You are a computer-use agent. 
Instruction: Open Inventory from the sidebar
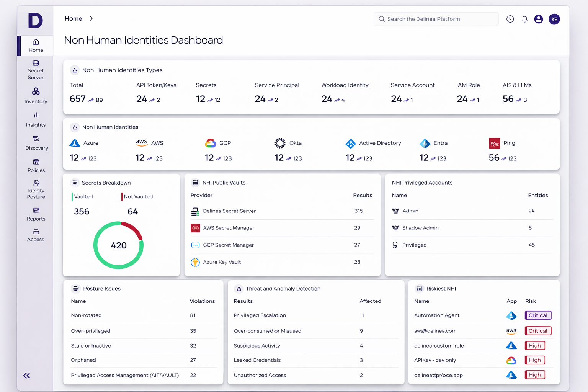point(35,96)
